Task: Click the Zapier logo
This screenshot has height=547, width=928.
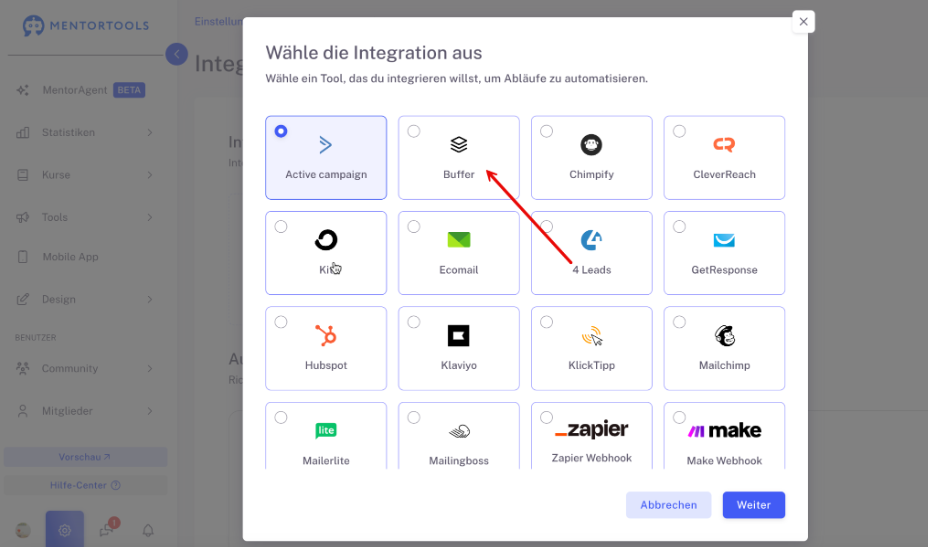Action: (x=591, y=429)
